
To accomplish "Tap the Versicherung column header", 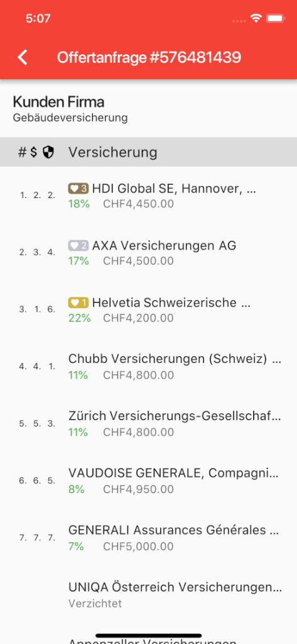I will click(113, 152).
